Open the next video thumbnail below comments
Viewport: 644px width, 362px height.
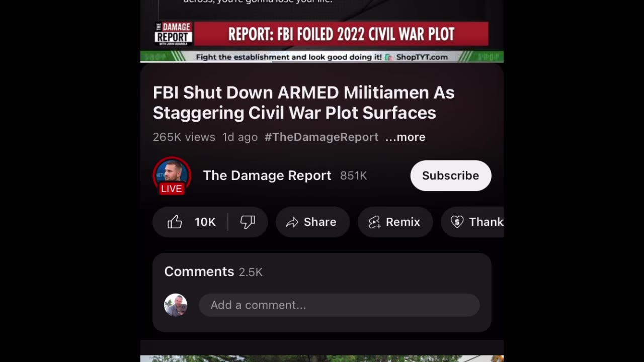pos(322,358)
